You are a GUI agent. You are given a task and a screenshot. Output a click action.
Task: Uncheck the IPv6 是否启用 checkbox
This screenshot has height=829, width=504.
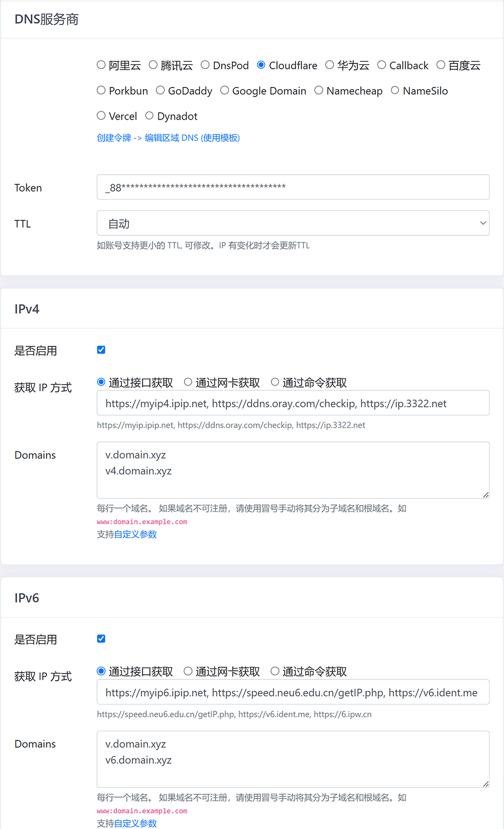[101, 639]
